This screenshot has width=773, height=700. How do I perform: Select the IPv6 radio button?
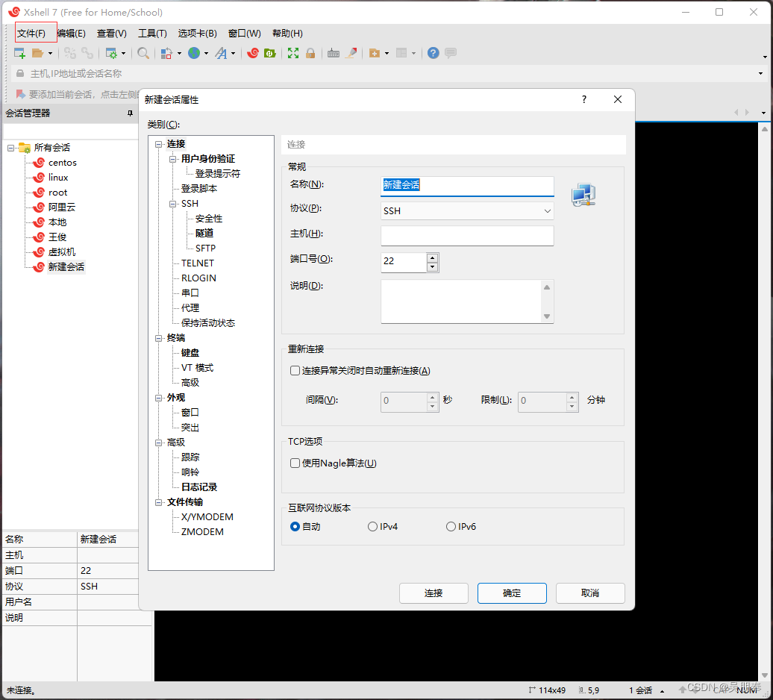(451, 526)
